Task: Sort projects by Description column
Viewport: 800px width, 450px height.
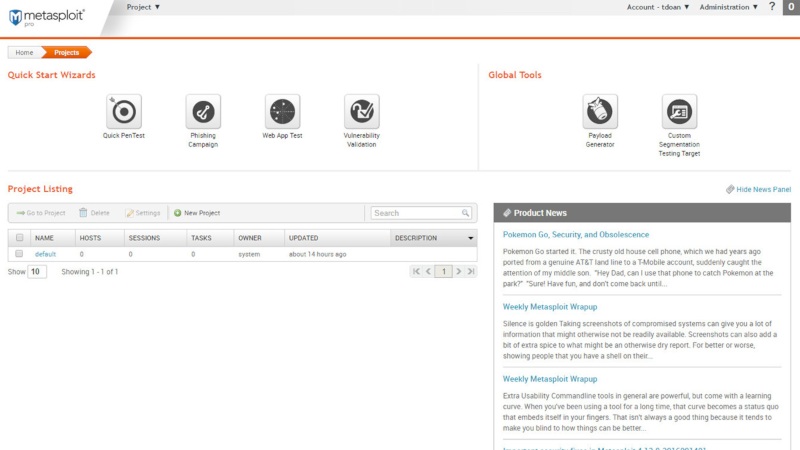Action: pyautogui.click(x=416, y=238)
